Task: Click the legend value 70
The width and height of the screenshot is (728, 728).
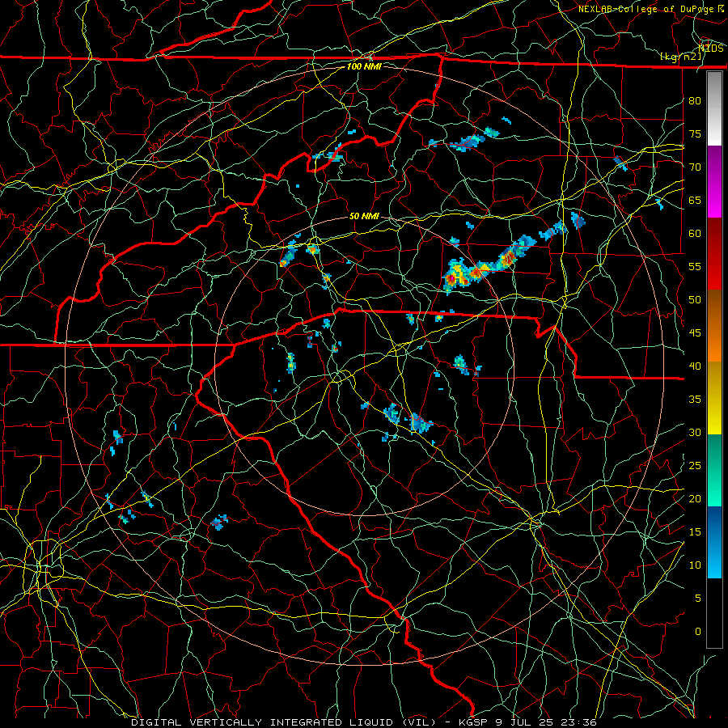Action: click(x=695, y=167)
